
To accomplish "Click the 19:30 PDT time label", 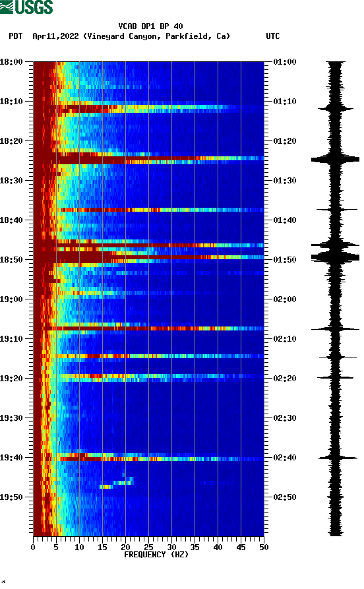I will click(11, 418).
